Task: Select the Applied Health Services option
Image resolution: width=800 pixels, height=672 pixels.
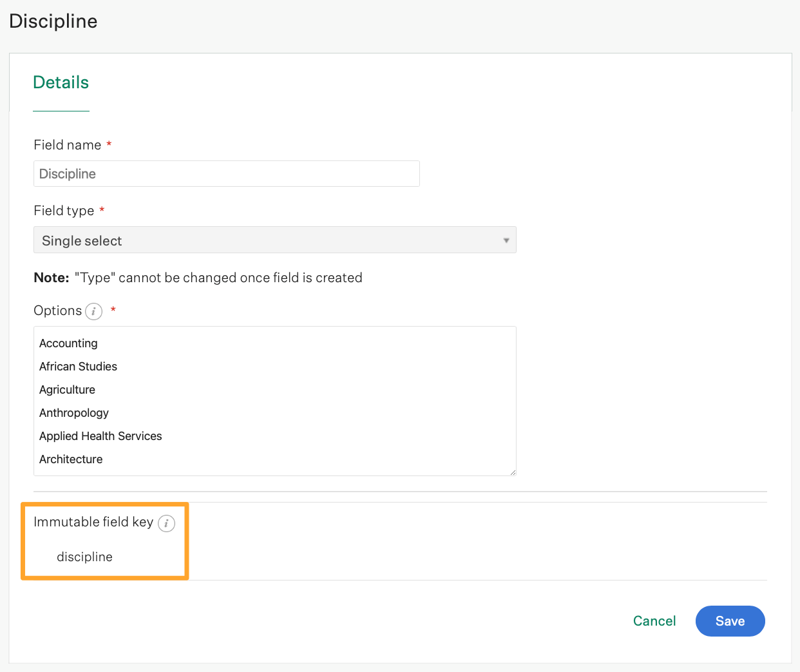Action: pyautogui.click(x=100, y=436)
